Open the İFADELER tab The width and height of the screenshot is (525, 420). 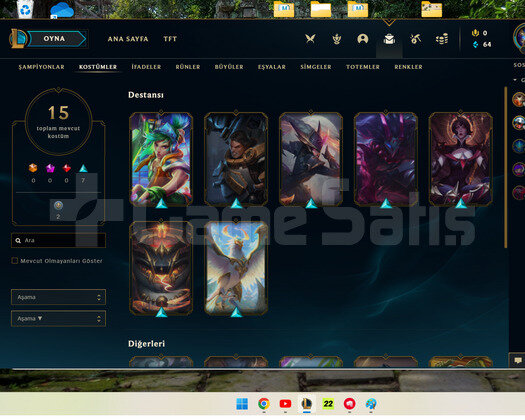click(x=146, y=67)
